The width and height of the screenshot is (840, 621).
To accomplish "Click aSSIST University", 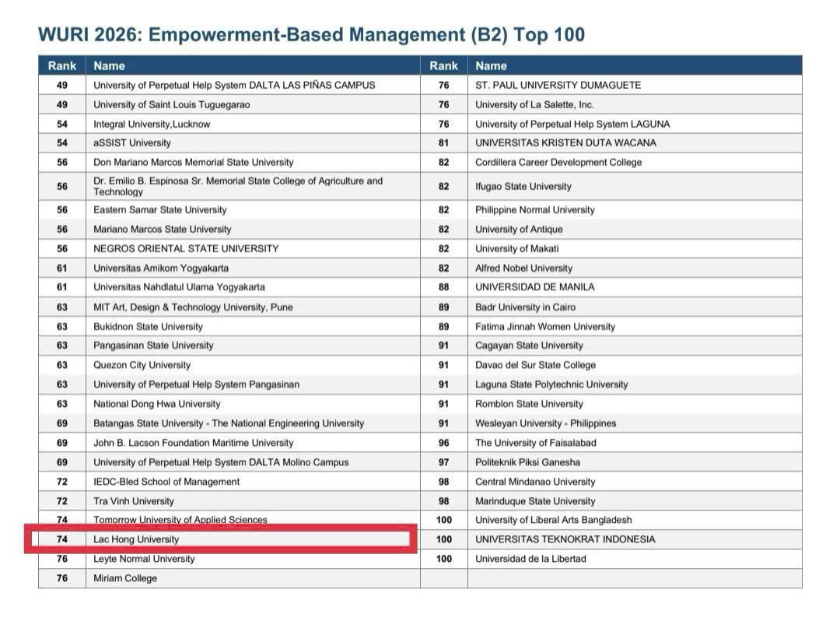I will [131, 143].
